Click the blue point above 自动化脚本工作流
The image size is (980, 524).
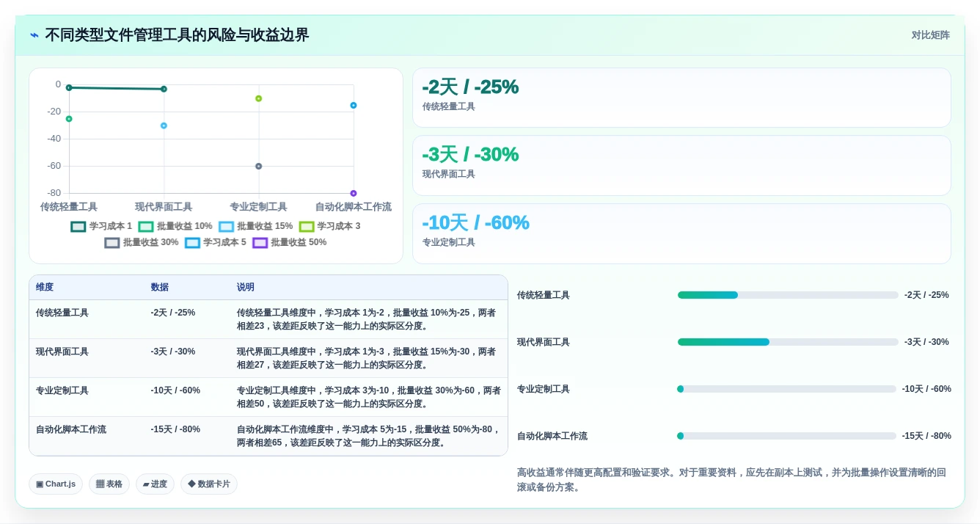(354, 105)
